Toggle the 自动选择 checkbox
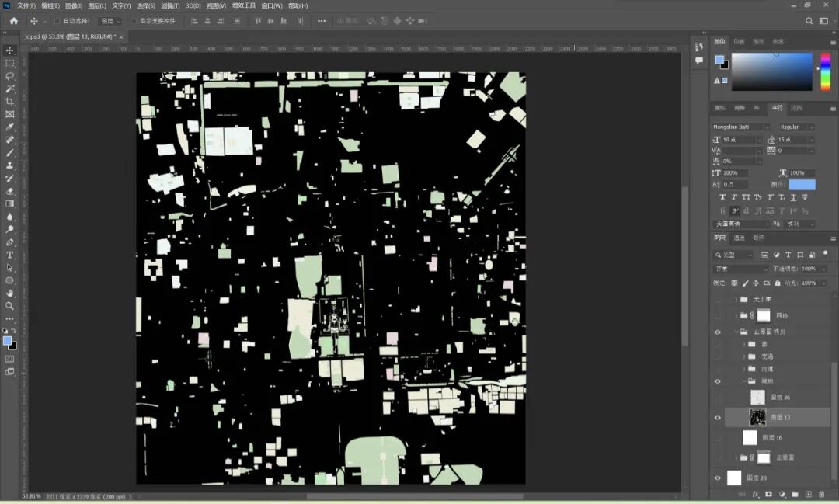This screenshot has width=839, height=504. click(x=57, y=22)
